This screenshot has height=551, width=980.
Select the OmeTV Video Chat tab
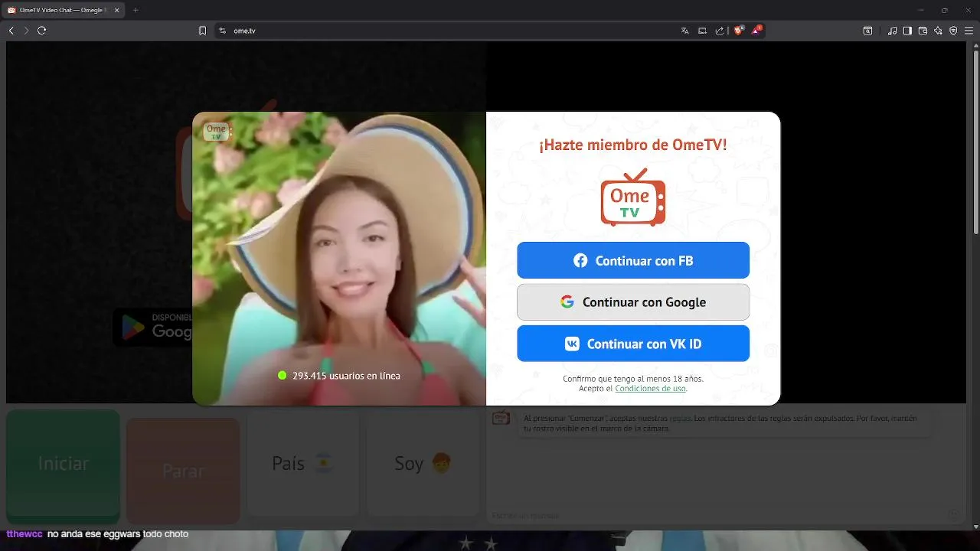pos(61,10)
